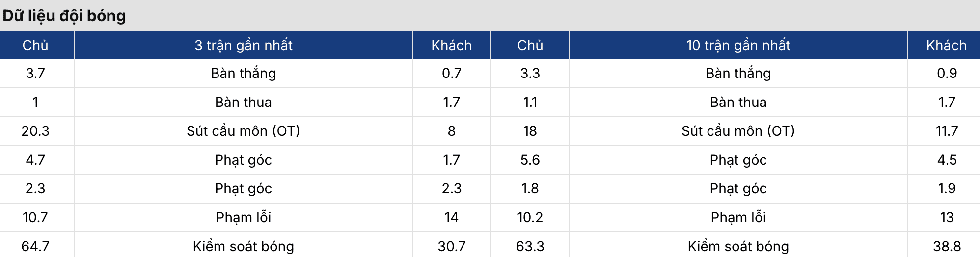Click "Bàn thắng" label under 3 trận gần nhất
Image resolution: width=980 pixels, height=257 pixels.
(x=243, y=73)
